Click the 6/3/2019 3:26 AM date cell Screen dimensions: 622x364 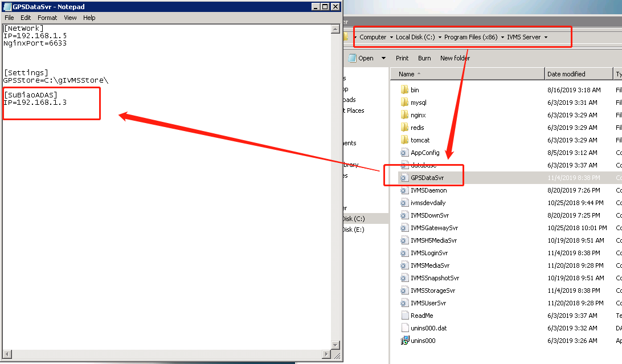[572, 341]
